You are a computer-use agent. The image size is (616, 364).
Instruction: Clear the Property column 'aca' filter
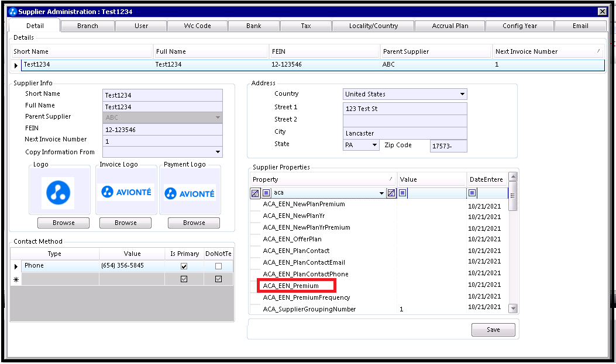[x=391, y=193]
